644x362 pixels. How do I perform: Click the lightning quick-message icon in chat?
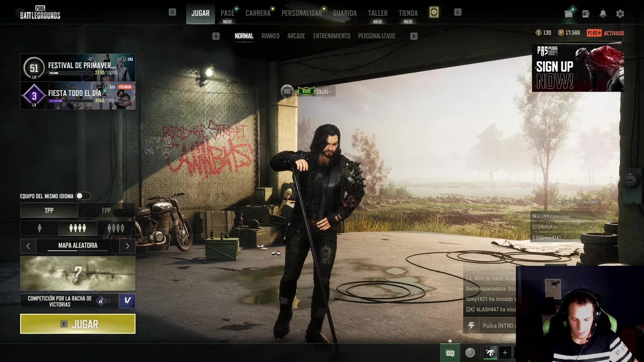[x=471, y=325]
